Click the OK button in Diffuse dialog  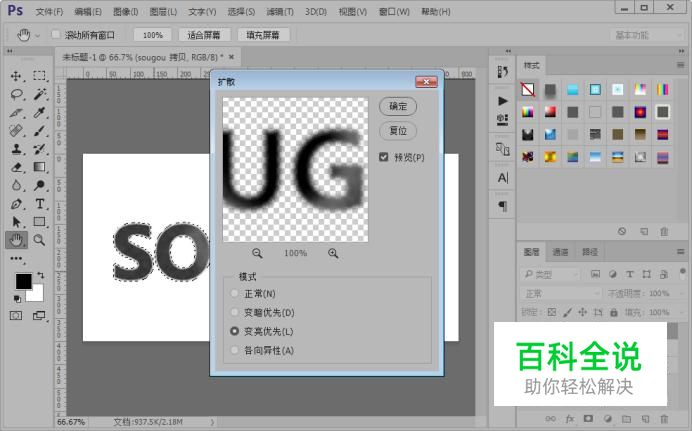pyautogui.click(x=398, y=106)
